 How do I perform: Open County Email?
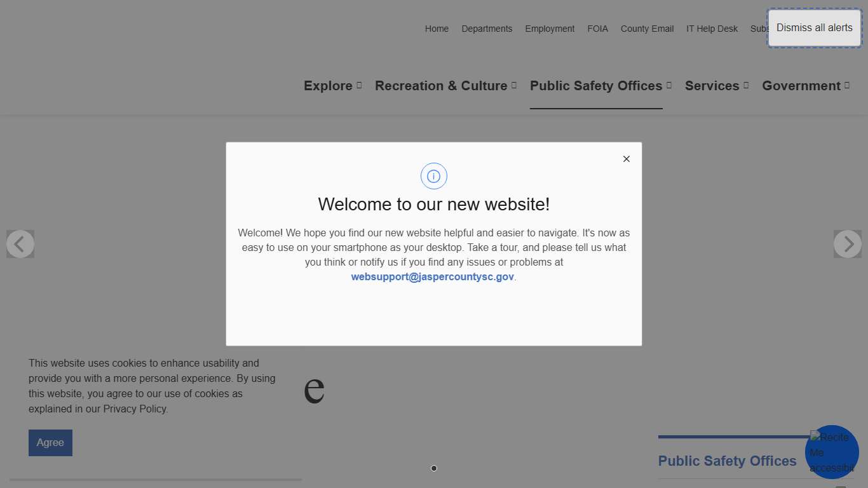coord(647,29)
